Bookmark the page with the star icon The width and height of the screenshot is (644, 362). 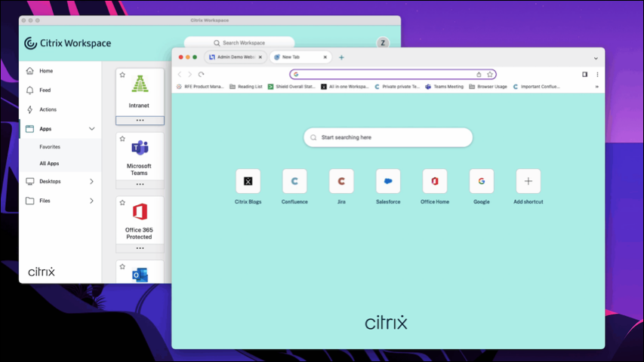pos(489,75)
